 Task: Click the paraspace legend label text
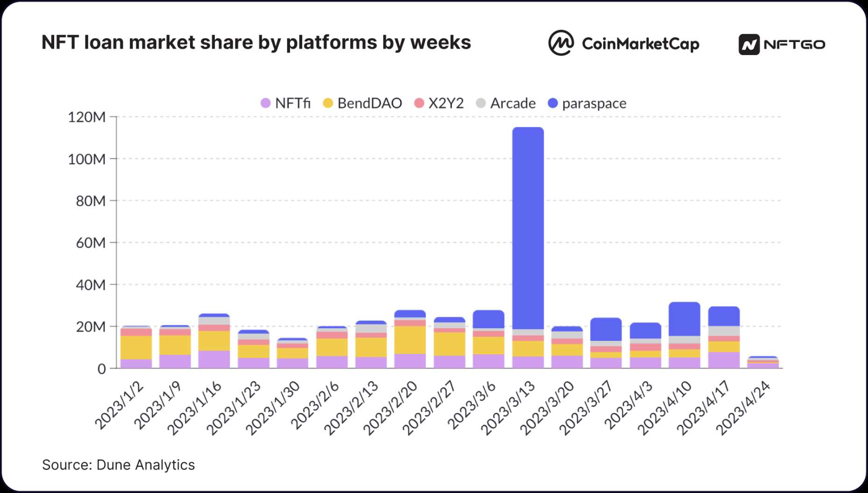(x=594, y=103)
